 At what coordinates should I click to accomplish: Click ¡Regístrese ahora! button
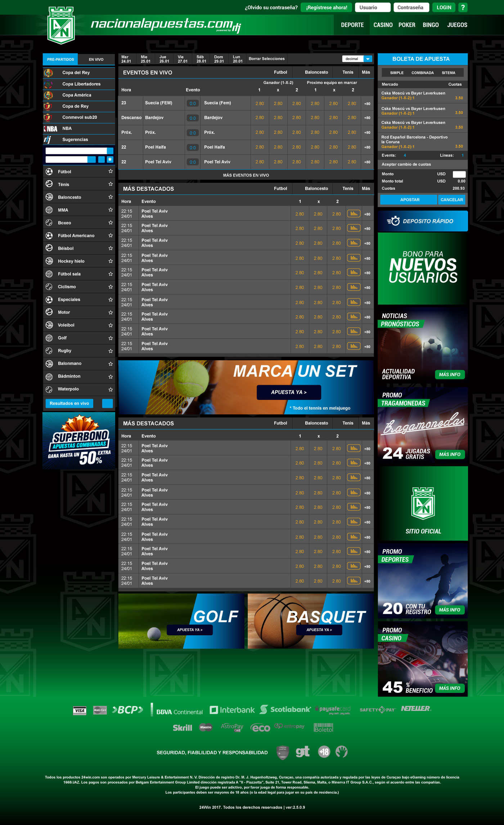[327, 7]
